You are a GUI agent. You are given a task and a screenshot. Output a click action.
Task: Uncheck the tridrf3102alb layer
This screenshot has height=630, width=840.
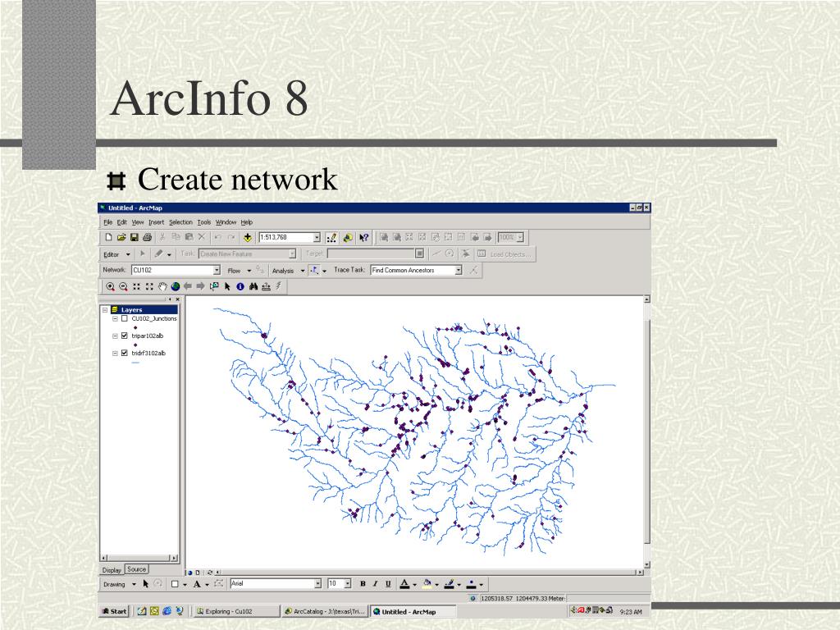(125, 353)
